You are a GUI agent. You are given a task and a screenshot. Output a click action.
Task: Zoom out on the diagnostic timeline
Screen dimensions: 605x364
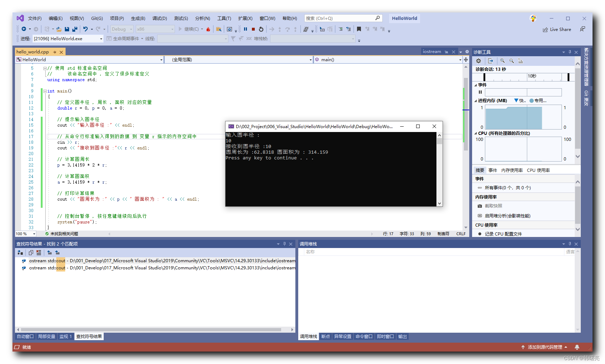point(512,61)
